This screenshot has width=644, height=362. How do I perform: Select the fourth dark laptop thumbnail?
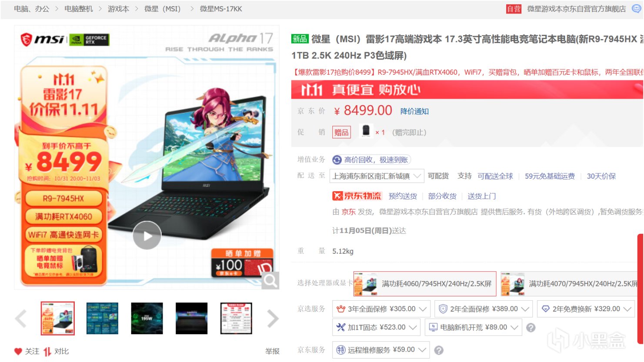tap(192, 319)
